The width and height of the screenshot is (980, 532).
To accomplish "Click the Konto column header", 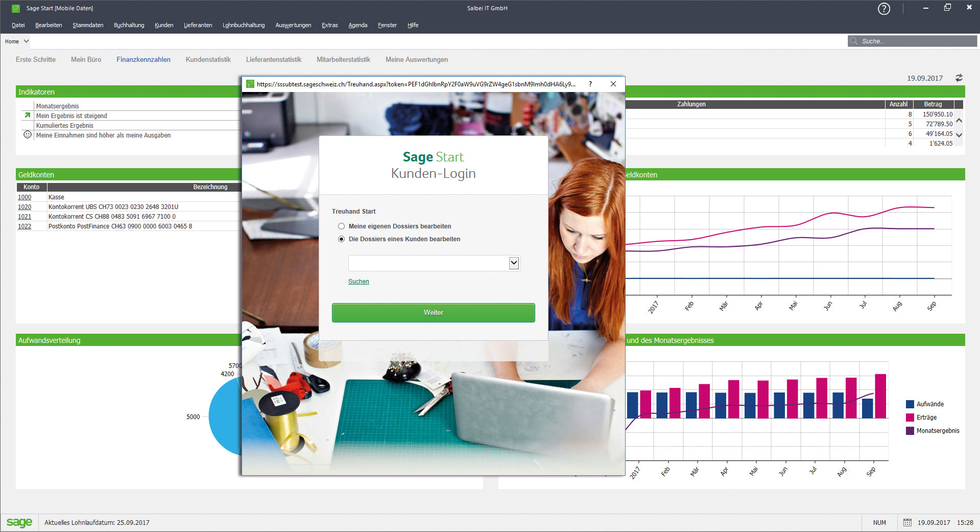I will point(31,187).
